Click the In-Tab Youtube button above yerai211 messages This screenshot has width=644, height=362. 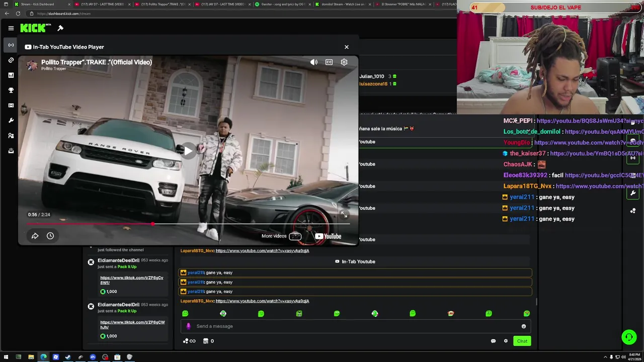pos(355,261)
